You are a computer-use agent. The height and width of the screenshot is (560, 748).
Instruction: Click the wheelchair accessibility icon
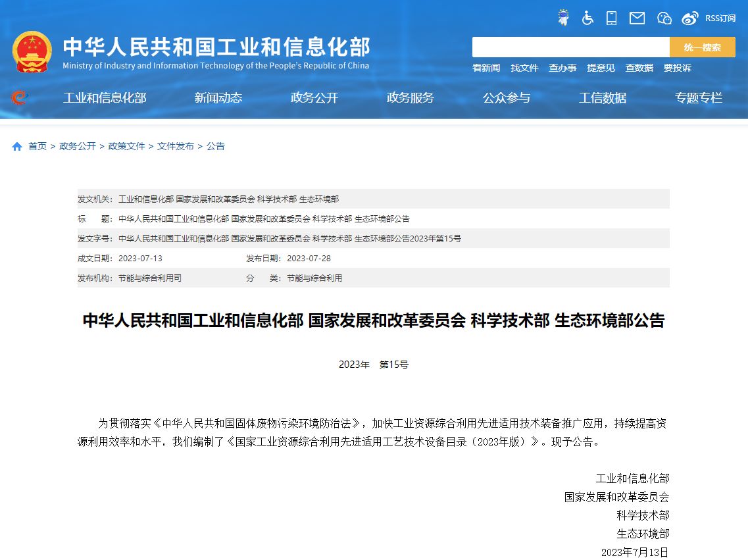pos(587,18)
